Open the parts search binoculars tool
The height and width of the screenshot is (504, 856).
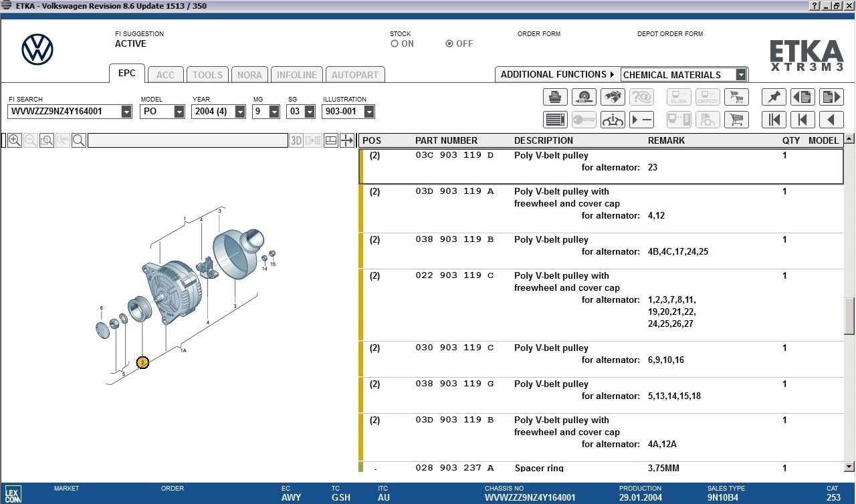[613, 97]
